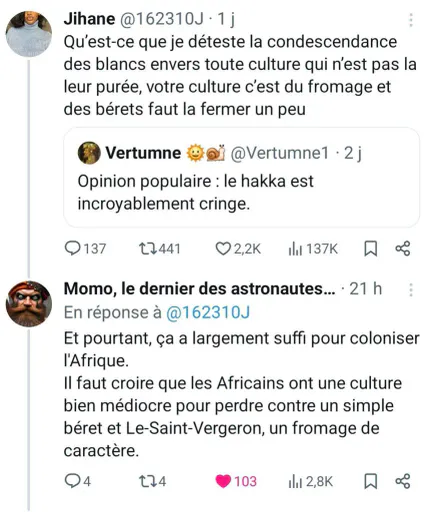Open the three-dot menu on Momo's reply

[x=411, y=290]
